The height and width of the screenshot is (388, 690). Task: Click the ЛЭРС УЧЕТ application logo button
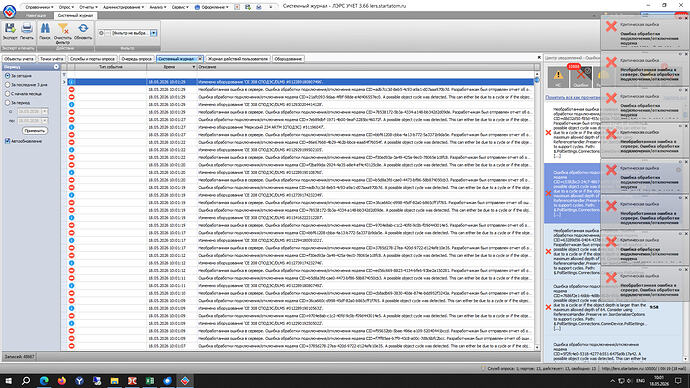coord(9,11)
